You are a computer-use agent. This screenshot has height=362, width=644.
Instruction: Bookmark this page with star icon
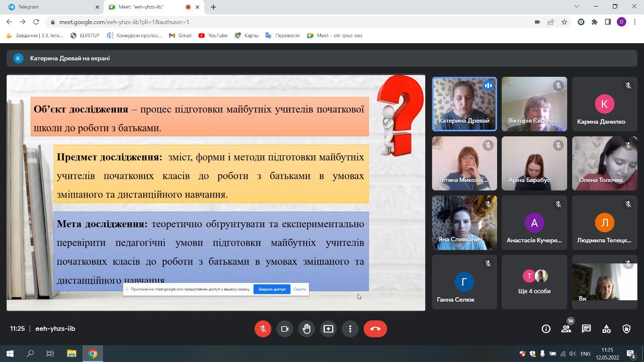[x=565, y=22]
